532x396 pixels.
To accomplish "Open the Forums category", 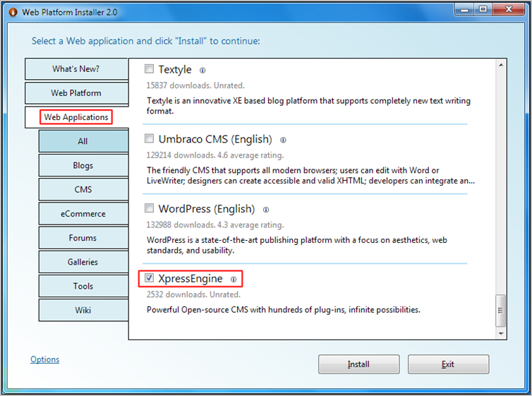I will click(83, 238).
